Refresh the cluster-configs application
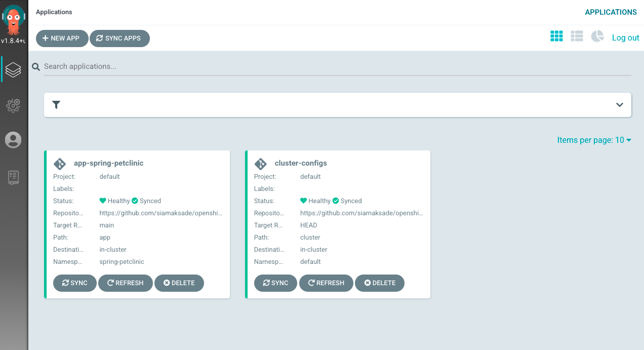The height and width of the screenshot is (350, 644). pos(326,283)
